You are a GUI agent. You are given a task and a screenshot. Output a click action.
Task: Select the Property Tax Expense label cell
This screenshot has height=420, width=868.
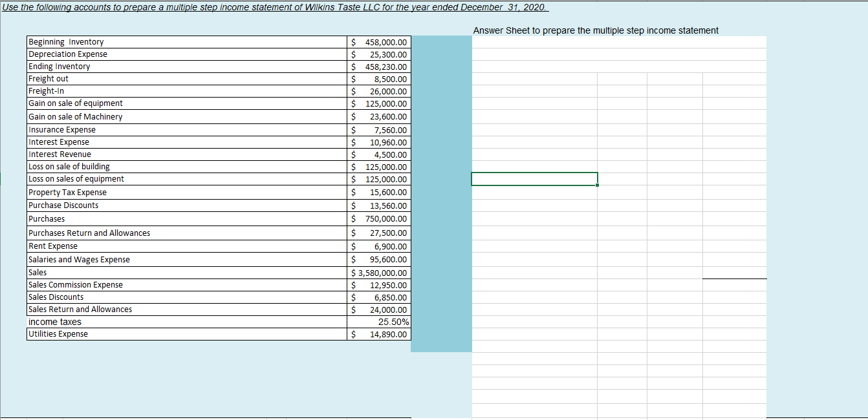188,193
